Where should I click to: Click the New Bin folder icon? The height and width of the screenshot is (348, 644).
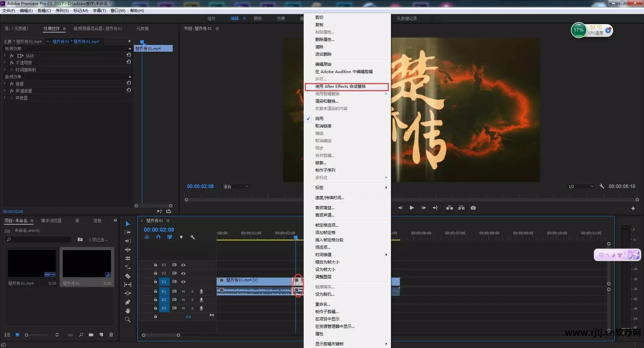(x=91, y=335)
